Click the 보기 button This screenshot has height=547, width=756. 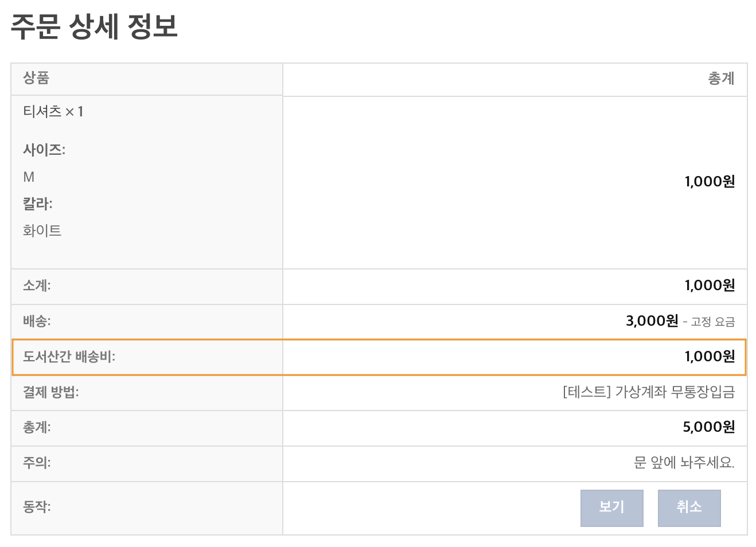tap(611, 508)
